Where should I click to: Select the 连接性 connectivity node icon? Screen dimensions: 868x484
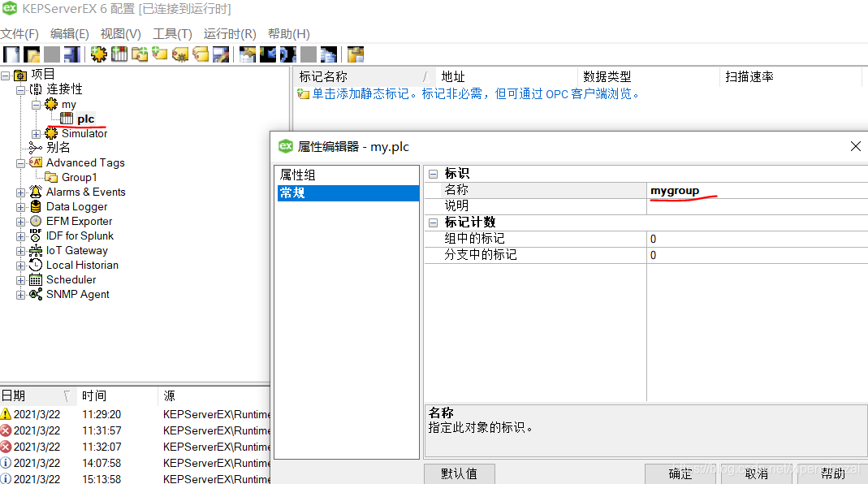36,89
